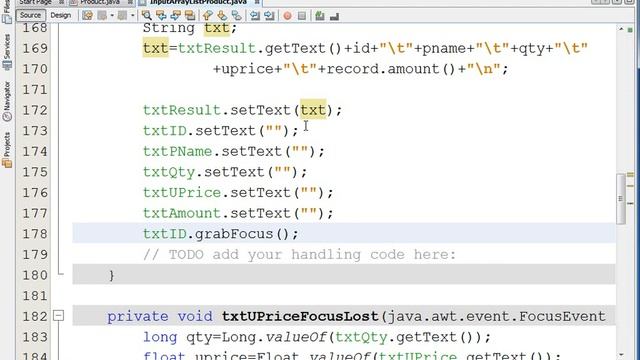The image size is (640, 360).
Task: Click txtUPriceFocusLost method name
Action: [x=300, y=316]
